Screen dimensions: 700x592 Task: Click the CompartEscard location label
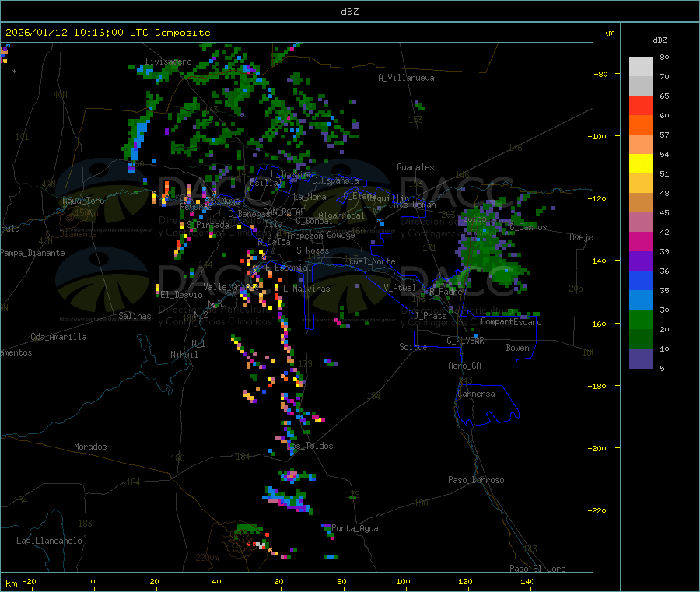(511, 321)
